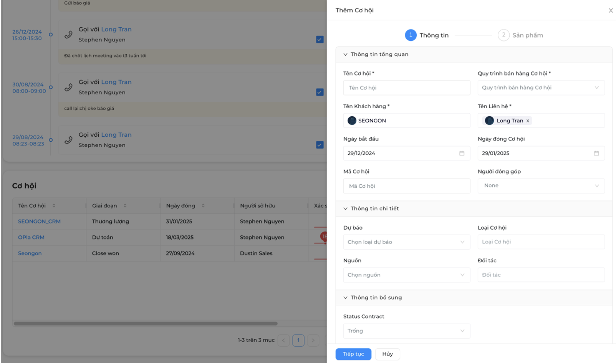This screenshot has height=364, width=616.
Task: Click date 29/08/2024 08:23-08:23
Action: pyautogui.click(x=28, y=141)
